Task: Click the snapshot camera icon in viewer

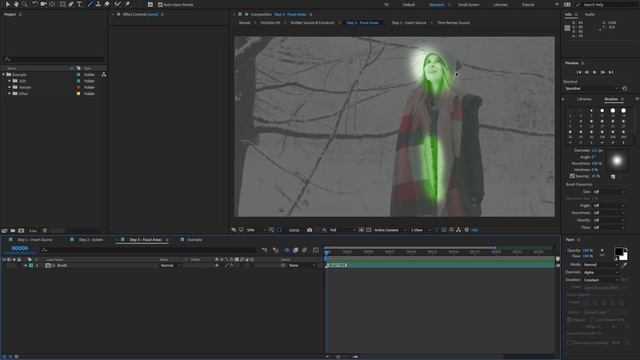Action: click(309, 230)
